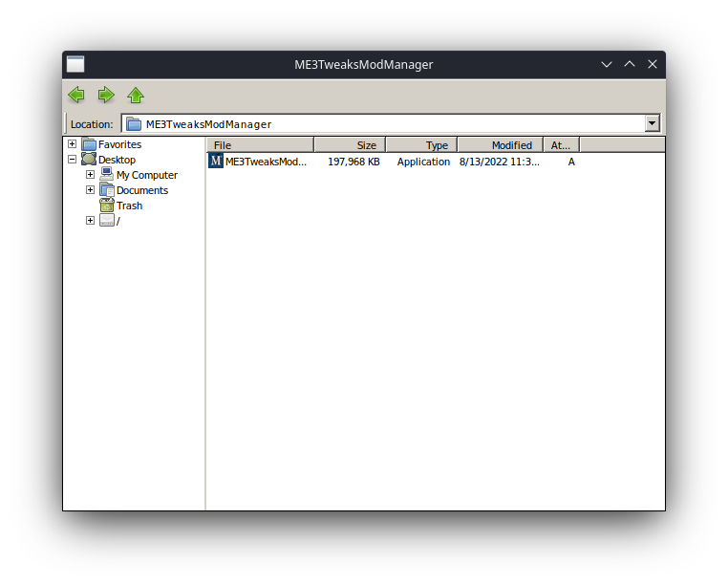Expand the Documents node
This screenshot has height=585, width=728.
click(x=90, y=190)
